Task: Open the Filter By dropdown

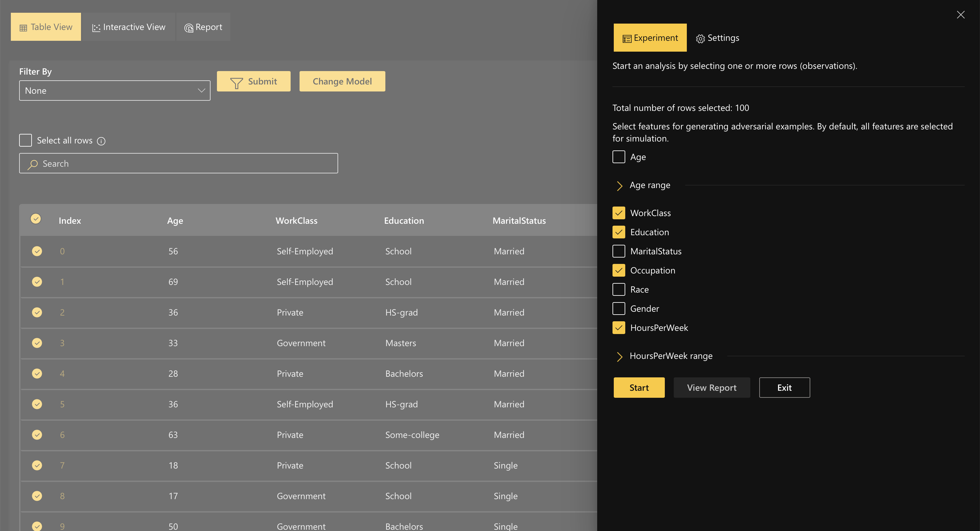Action: pos(115,91)
